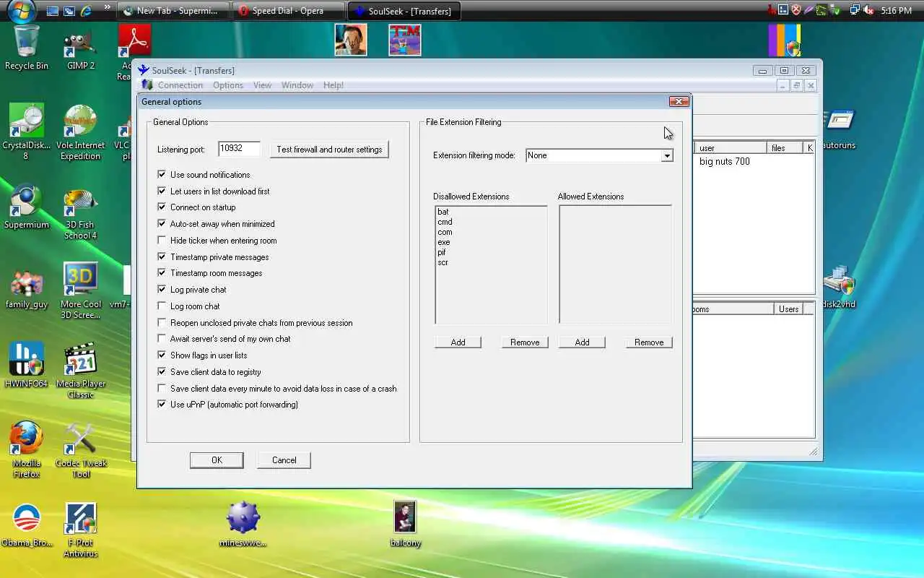This screenshot has width=924, height=578.
Task: Launch HWiNFO64 from the desktop
Action: point(26,365)
